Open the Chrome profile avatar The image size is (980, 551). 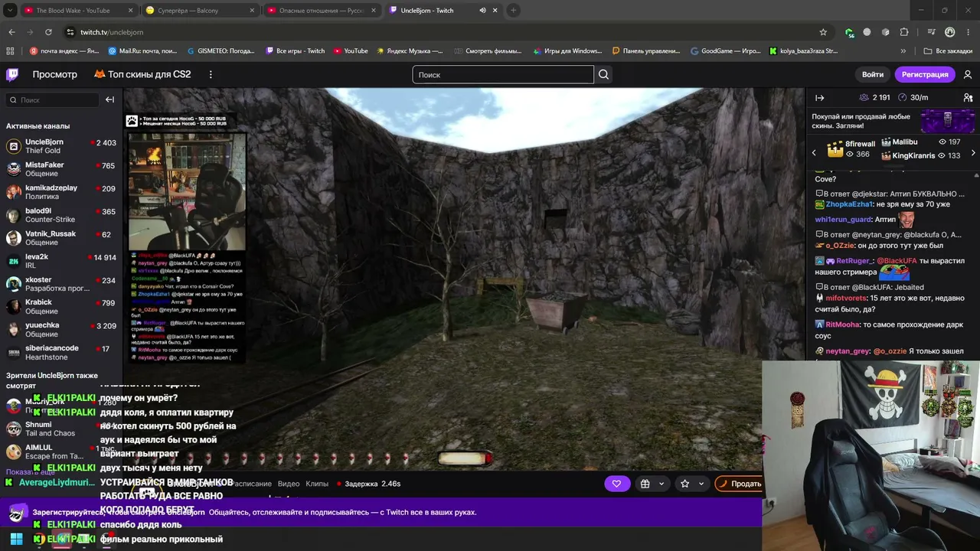click(x=949, y=32)
